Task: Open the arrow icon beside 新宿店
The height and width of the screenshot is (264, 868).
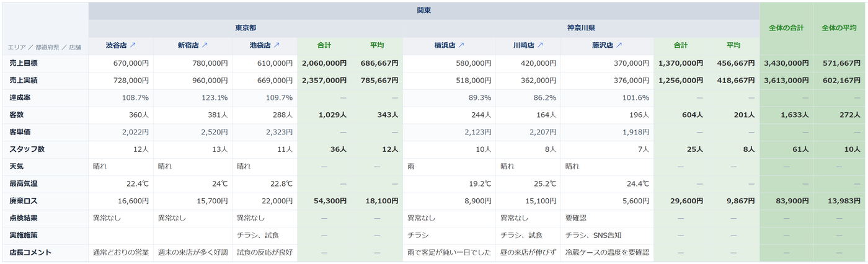Action: tap(205, 46)
